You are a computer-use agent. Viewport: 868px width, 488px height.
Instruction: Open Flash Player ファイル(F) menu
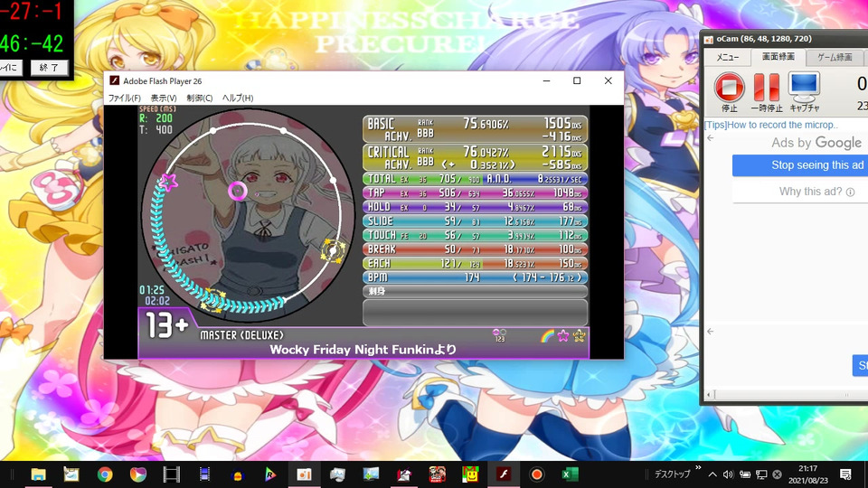click(124, 98)
